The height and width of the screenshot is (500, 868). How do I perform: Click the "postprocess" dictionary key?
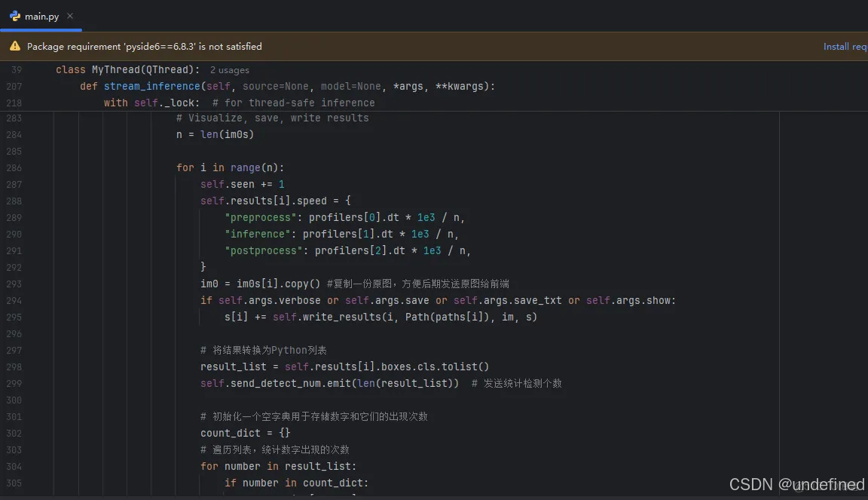pyautogui.click(x=264, y=250)
